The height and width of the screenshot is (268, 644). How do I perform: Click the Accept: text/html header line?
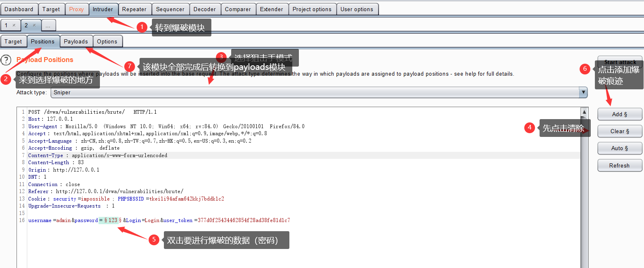coord(147,134)
